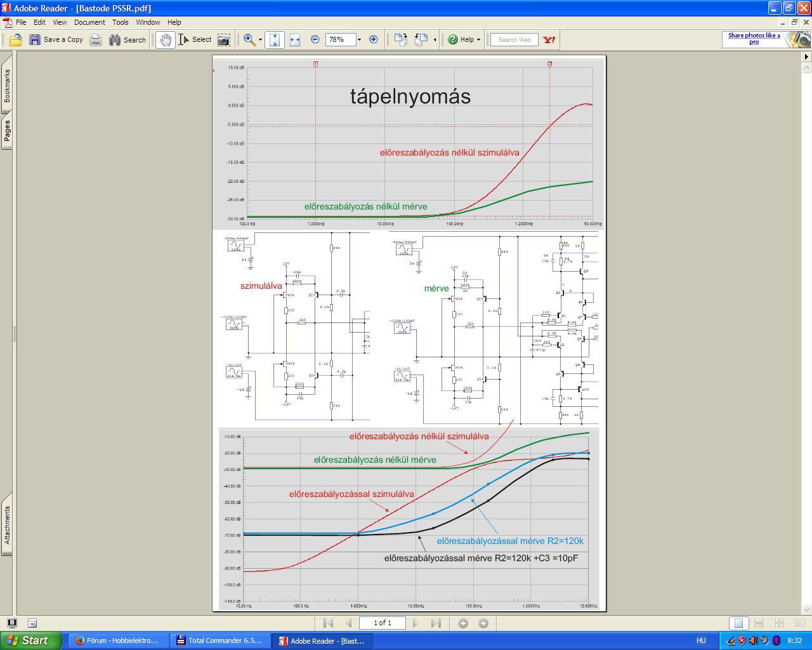This screenshot has height=650, width=812.
Task: Click the vertical scrollbar down arrow
Action: coord(806,610)
